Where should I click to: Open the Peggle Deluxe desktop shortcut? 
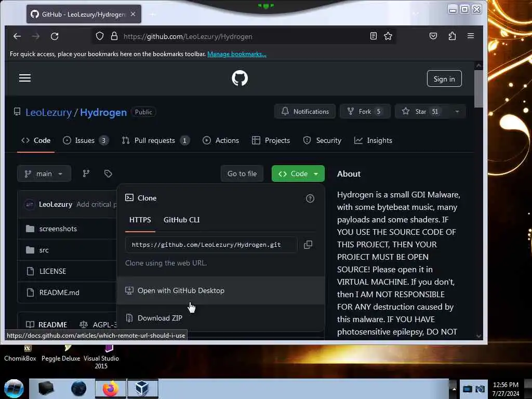[61, 354]
